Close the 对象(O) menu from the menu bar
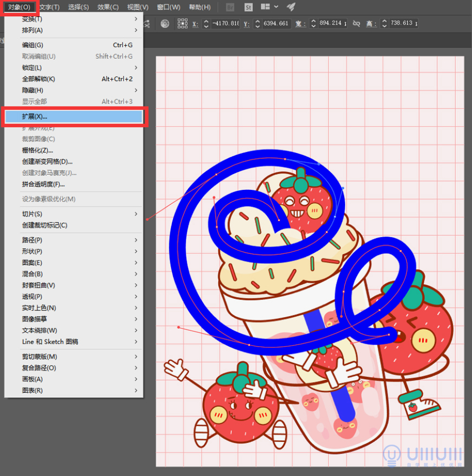Viewport: 472px width, 476px height. [x=19, y=7]
